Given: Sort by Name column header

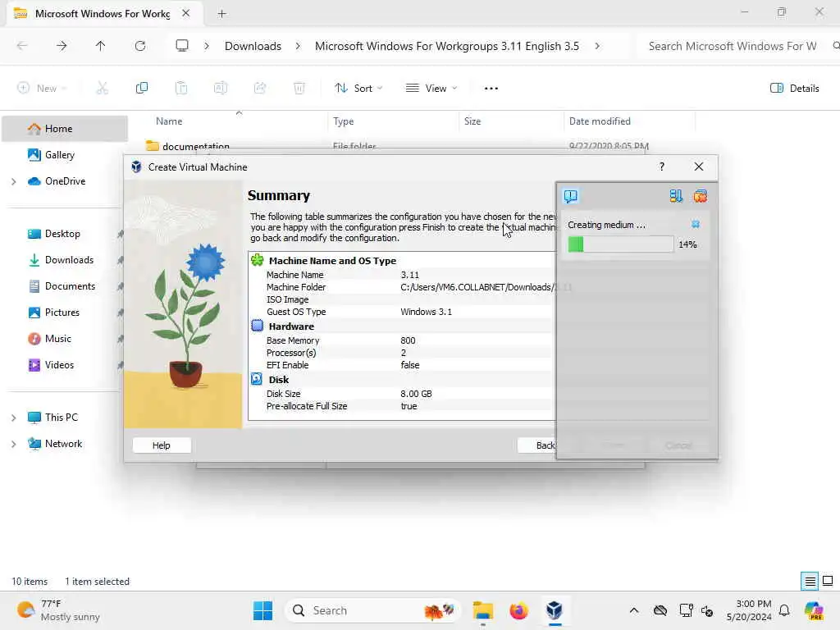Looking at the screenshot, I should click(169, 121).
